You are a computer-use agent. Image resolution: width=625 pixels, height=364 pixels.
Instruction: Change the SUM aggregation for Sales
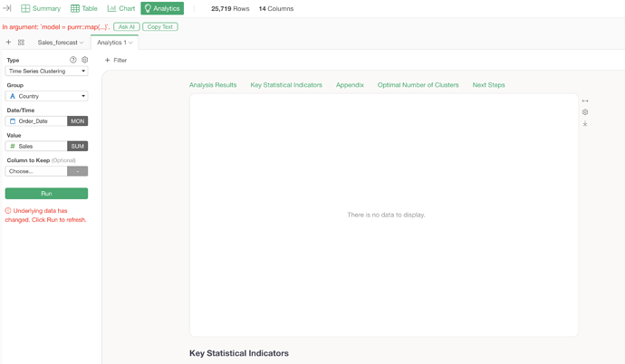coord(77,146)
